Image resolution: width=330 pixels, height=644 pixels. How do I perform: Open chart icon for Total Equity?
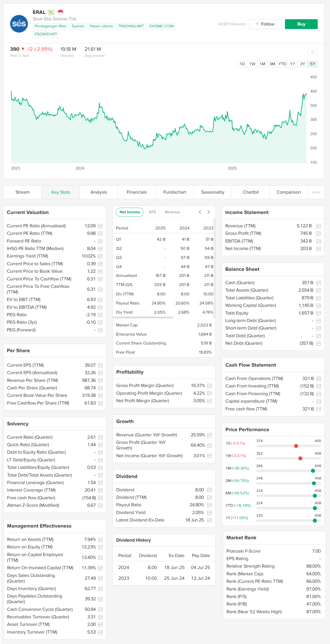click(x=319, y=313)
